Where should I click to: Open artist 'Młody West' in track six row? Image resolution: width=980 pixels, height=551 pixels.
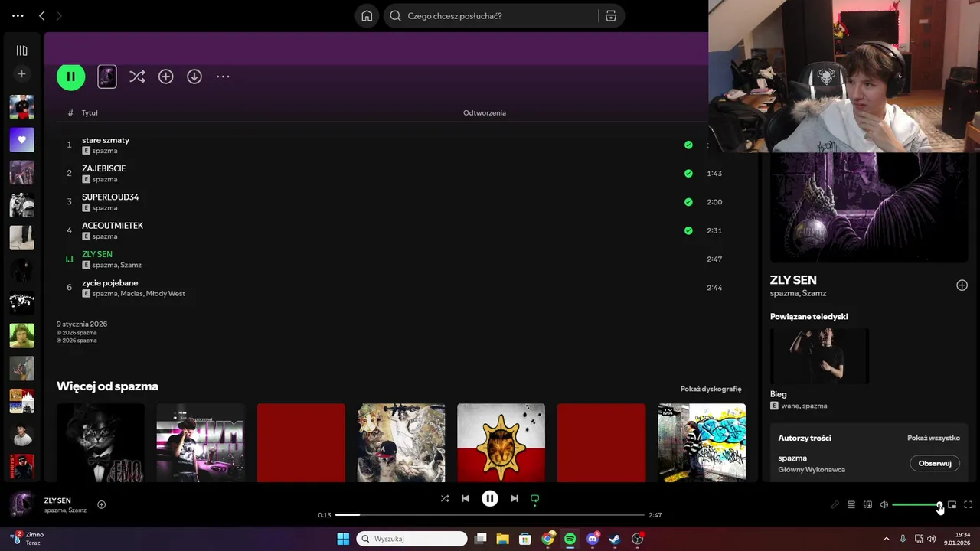click(165, 294)
